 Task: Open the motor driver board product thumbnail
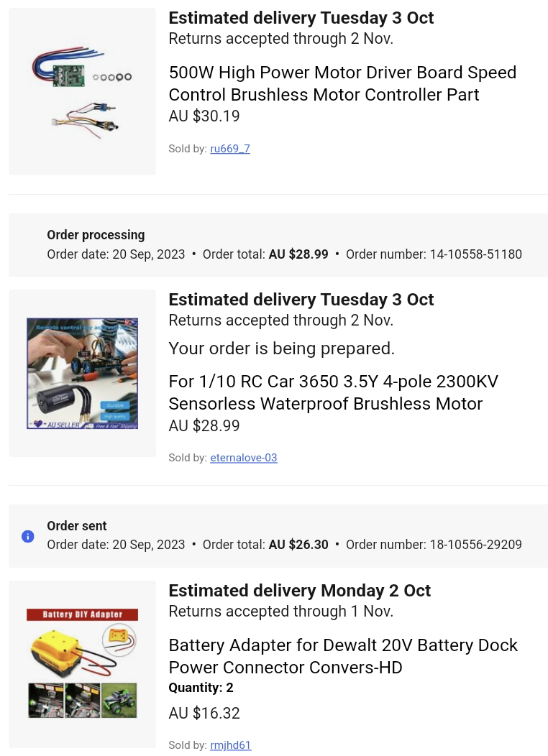[83, 91]
